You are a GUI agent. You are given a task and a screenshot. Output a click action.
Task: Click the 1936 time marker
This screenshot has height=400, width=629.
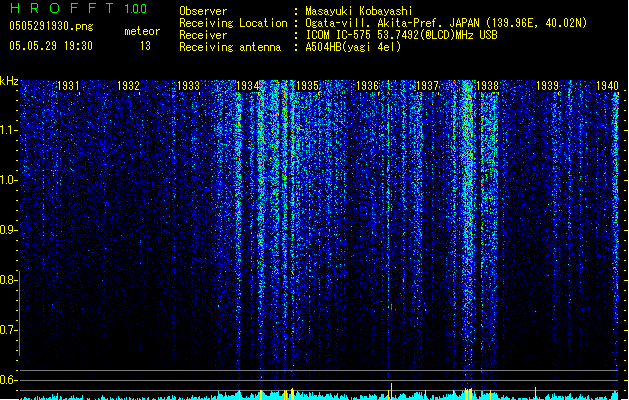click(x=367, y=86)
